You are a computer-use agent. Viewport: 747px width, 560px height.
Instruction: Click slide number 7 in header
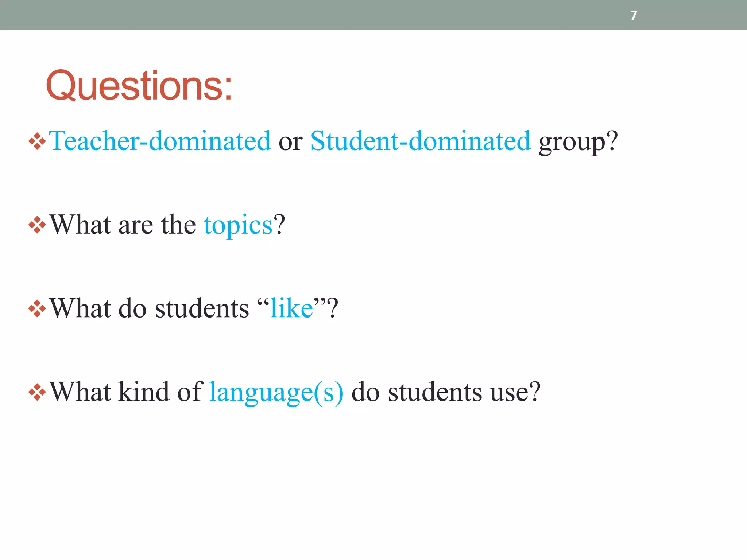(x=634, y=15)
